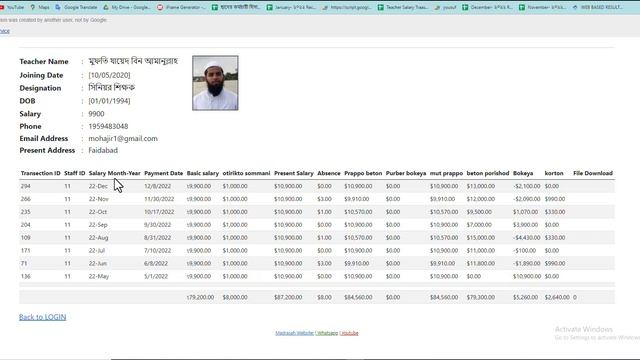Click the teacher's profile photo

point(215,83)
